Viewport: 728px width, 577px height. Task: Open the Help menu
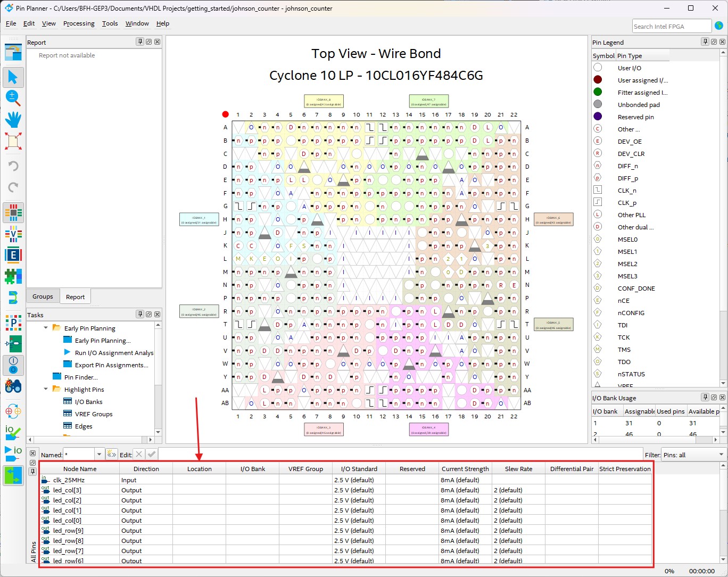(163, 23)
